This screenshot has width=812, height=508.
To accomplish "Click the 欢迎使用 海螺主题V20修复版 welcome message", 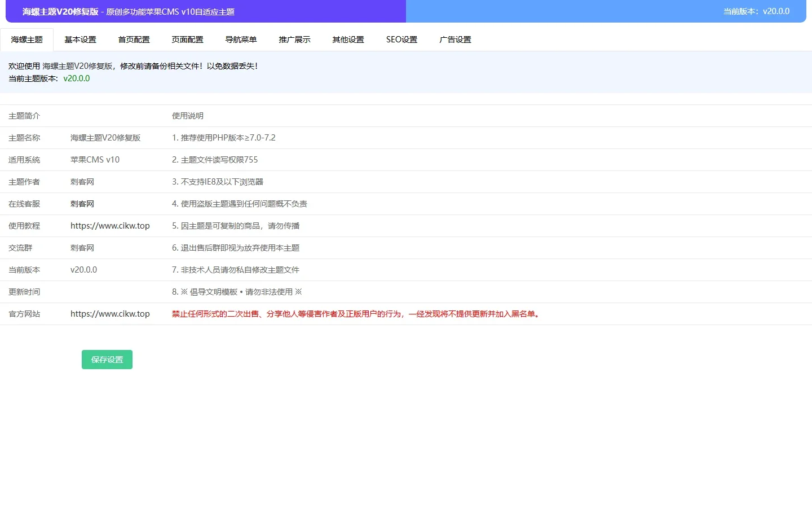I will click(133, 66).
